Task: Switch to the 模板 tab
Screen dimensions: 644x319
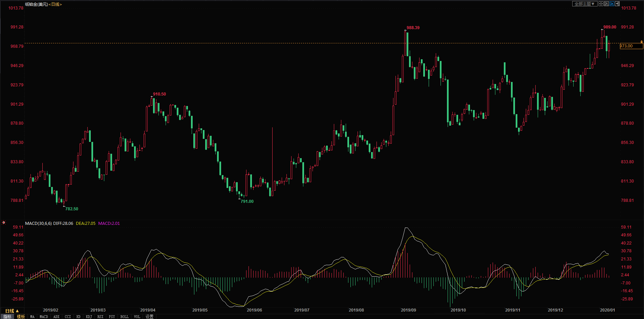Action: point(21,317)
